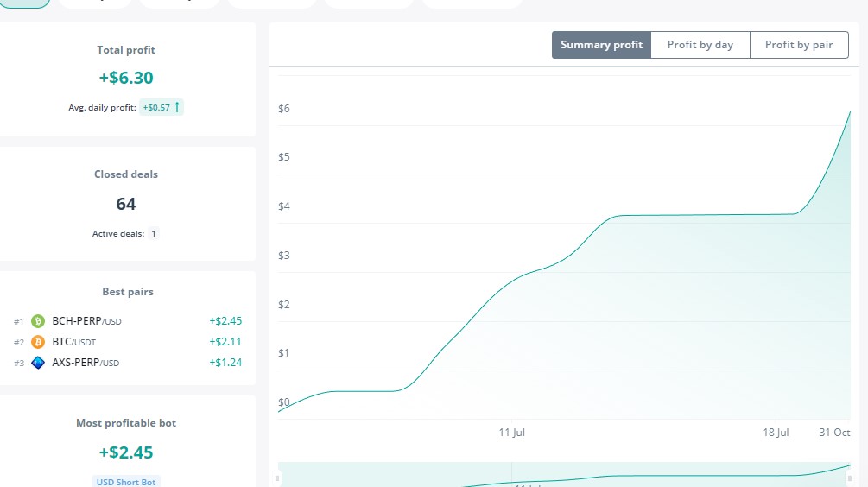Click the AXS-PERP blue diamond icon
The height and width of the screenshot is (487, 868).
coord(38,363)
